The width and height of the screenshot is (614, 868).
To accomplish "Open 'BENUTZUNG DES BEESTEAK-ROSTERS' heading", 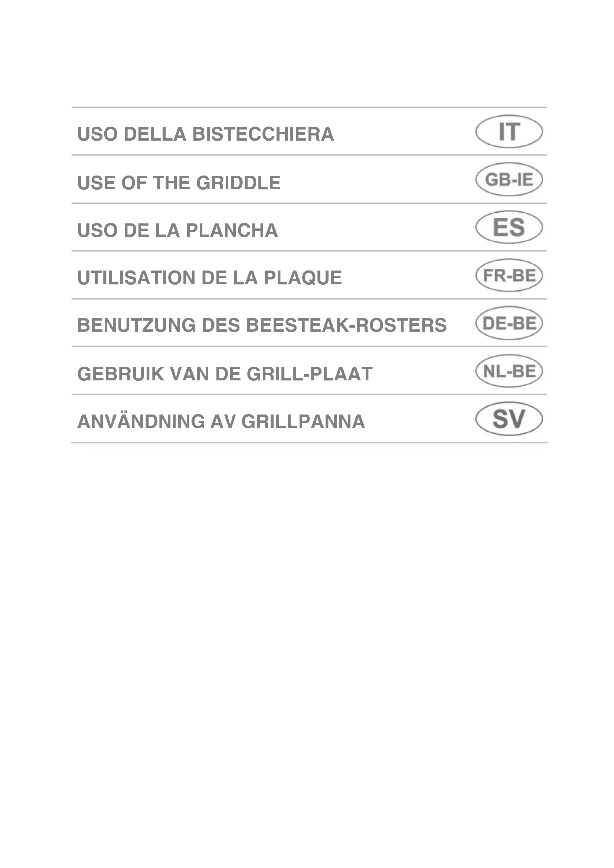I will coord(262,325).
